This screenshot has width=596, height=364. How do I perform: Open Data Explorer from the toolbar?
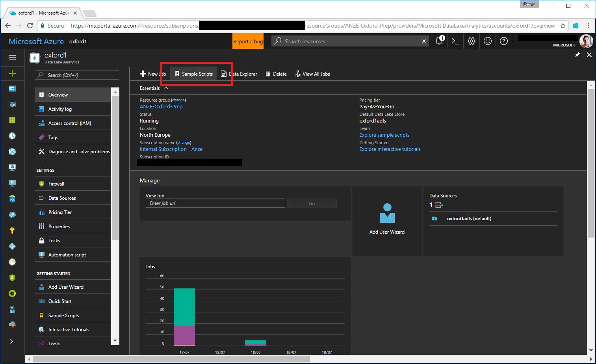tap(239, 74)
